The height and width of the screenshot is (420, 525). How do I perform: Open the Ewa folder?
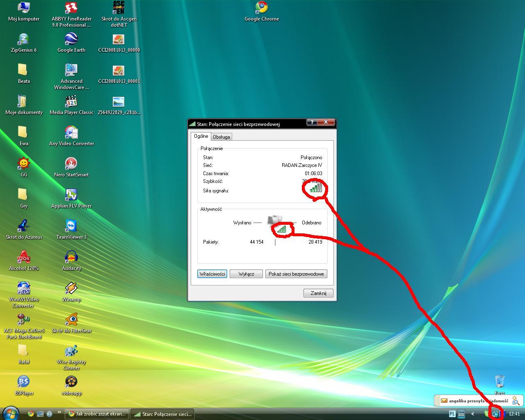pyautogui.click(x=24, y=136)
